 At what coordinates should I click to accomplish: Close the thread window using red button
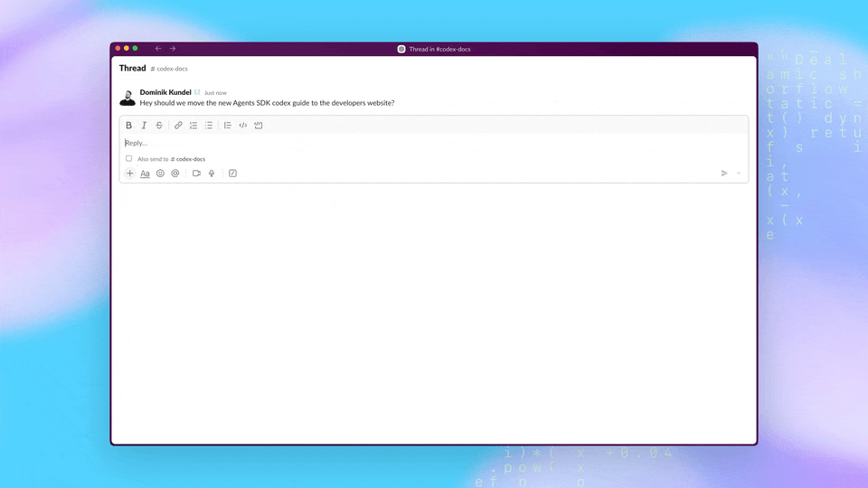coord(118,49)
